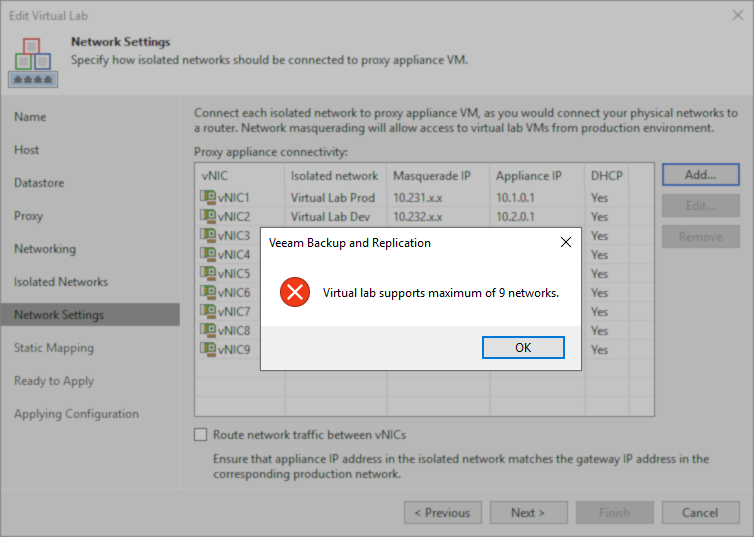Open the Datastore wizard step
Image resolution: width=754 pixels, height=537 pixels.
pyautogui.click(x=39, y=183)
